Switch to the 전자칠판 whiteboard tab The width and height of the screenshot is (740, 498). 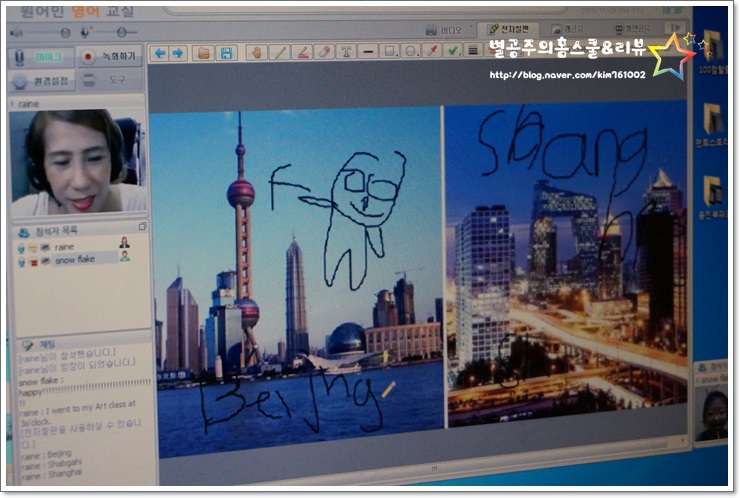pyautogui.click(x=509, y=29)
